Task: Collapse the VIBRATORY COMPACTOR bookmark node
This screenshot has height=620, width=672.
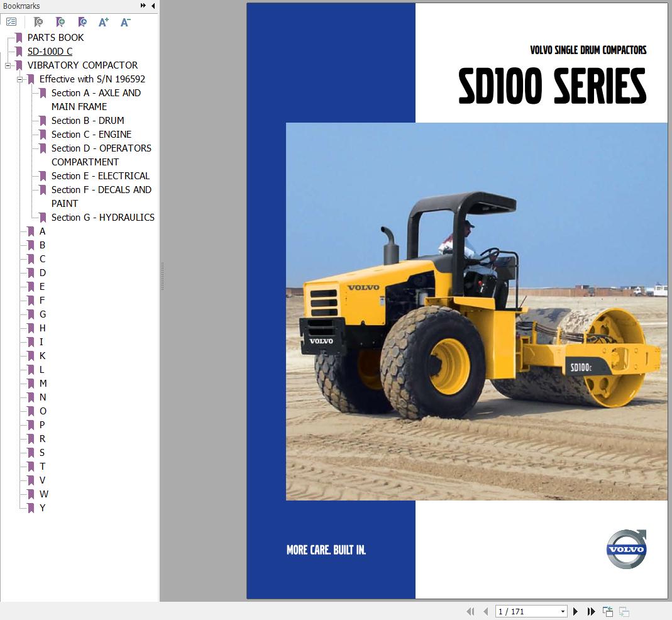Action: pos(8,65)
